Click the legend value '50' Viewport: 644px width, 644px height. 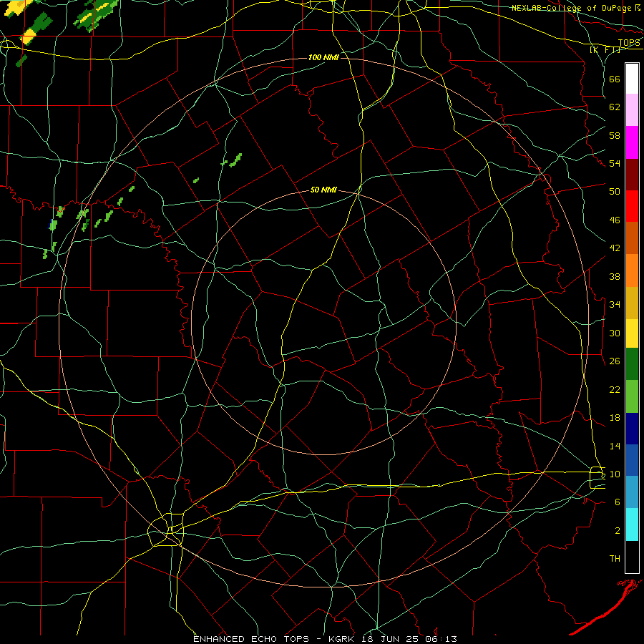[x=615, y=192]
